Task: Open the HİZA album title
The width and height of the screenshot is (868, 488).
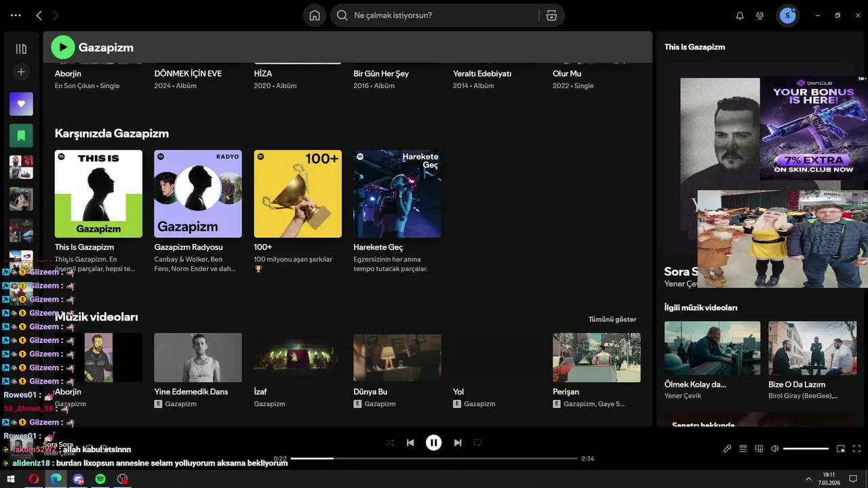Action: (263, 73)
